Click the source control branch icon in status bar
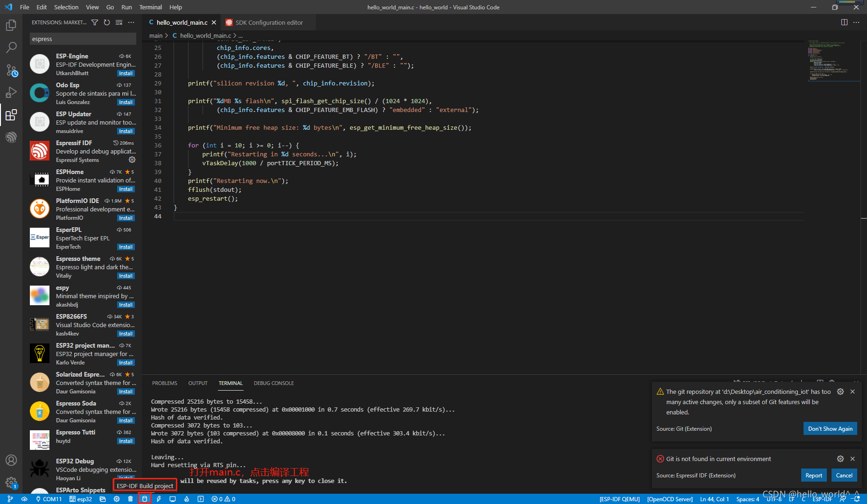Image resolution: width=867 pixels, height=504 pixels. [x=10, y=499]
